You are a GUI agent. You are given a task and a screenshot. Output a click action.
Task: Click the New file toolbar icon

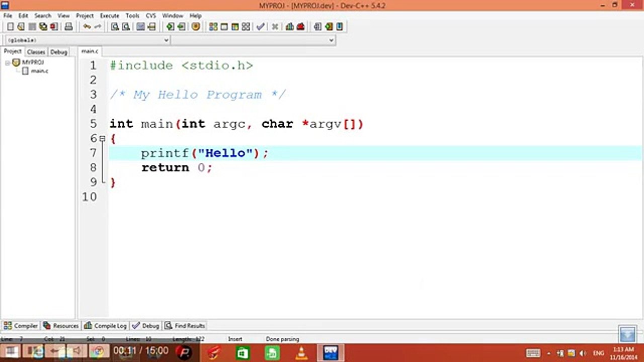[10, 27]
